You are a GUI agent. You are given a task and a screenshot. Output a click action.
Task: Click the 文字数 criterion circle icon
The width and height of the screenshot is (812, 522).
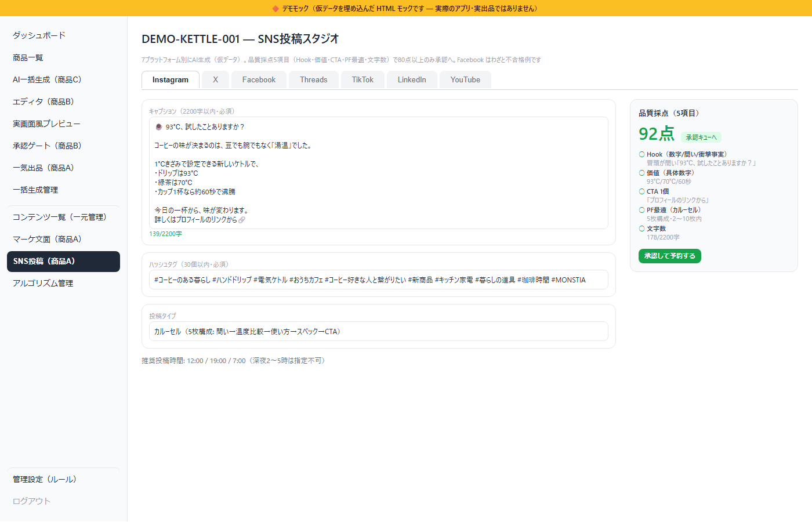point(641,229)
